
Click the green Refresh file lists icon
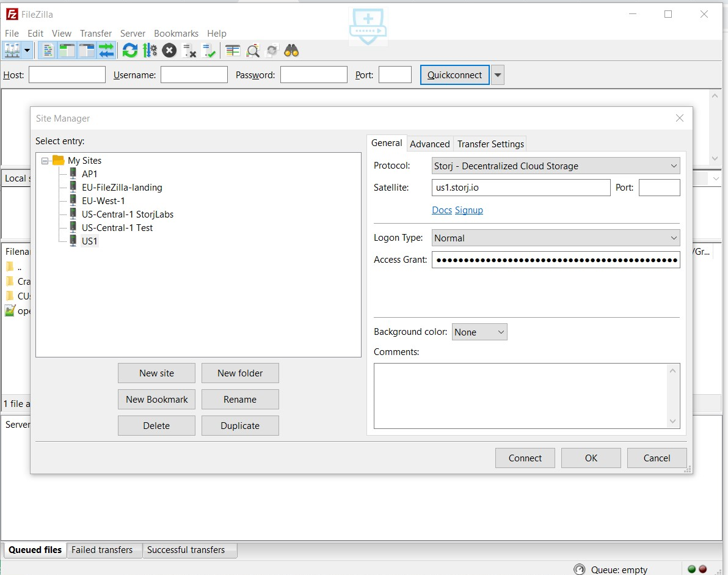[130, 50]
